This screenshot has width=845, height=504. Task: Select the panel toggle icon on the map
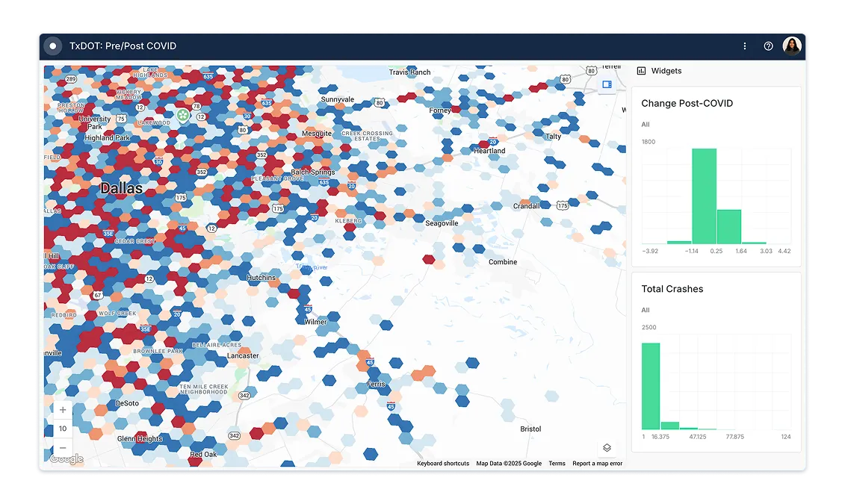(606, 85)
